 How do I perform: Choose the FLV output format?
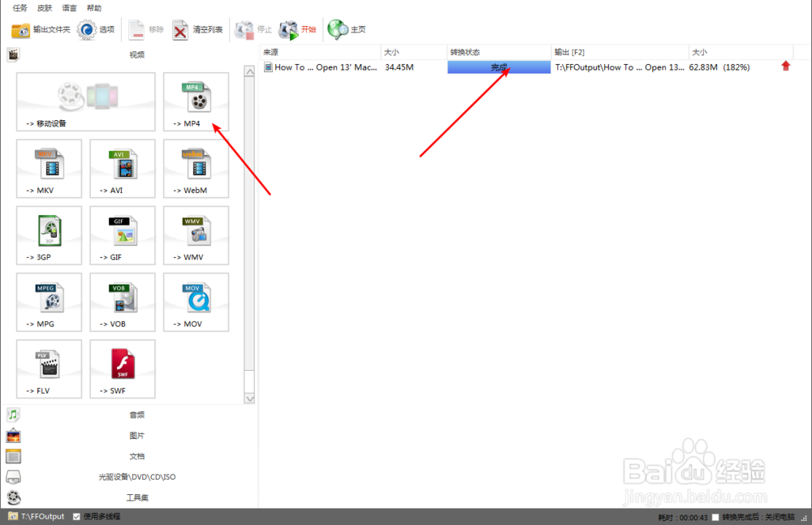(x=50, y=368)
